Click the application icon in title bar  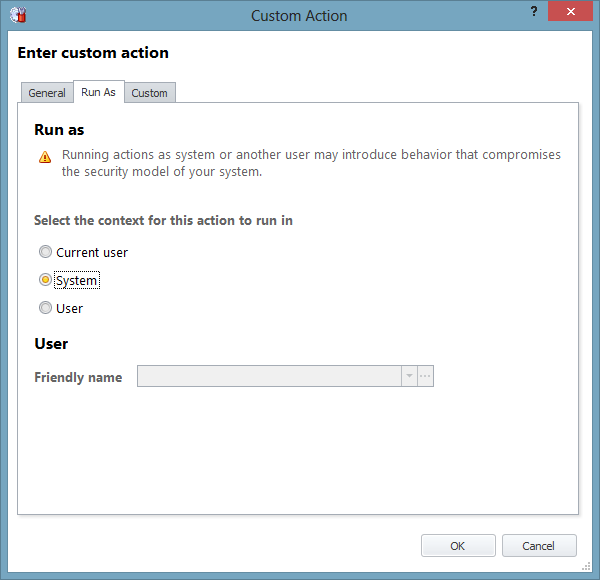point(18,15)
